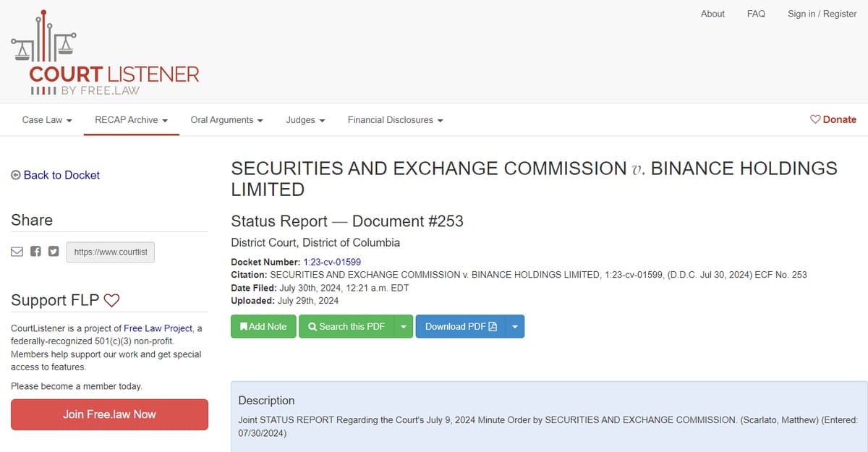Click the Join Free.law Now button

point(109,414)
